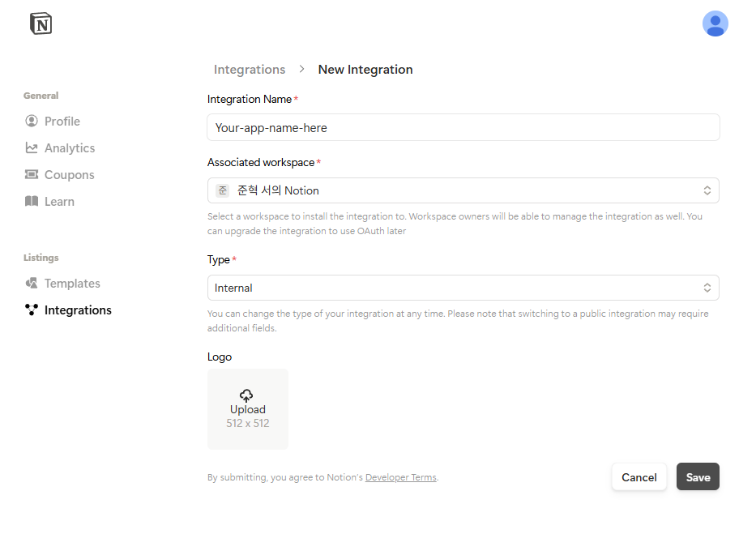Open the Type dropdown showing Internal

(x=463, y=288)
